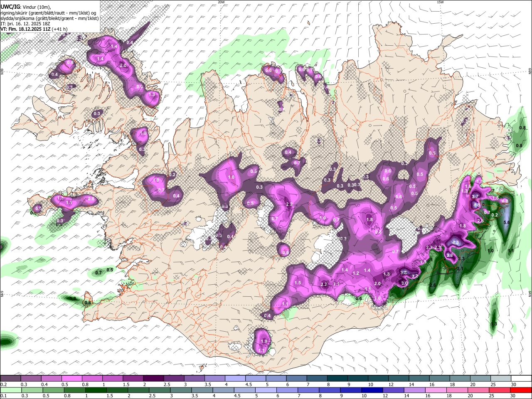Click the 5.6 precipitation value offshore east

(x=507, y=223)
